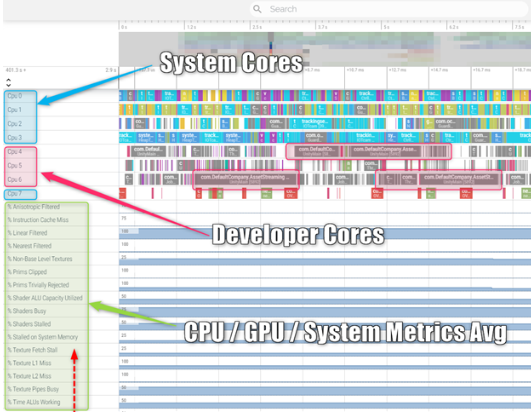The image size is (531, 412).
Task: Select the Cpu 0 track label
Action: [15, 96]
